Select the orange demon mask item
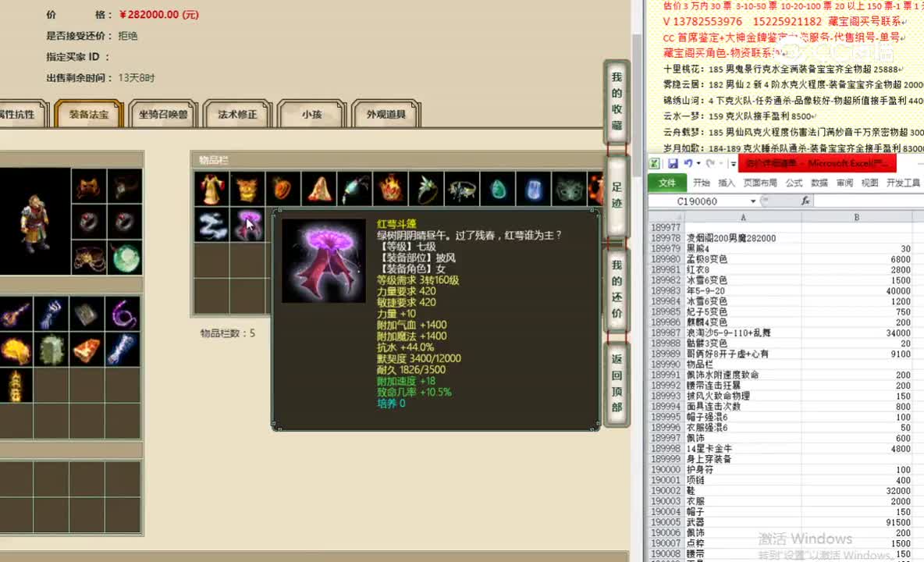The height and width of the screenshot is (562, 924). pos(247,189)
